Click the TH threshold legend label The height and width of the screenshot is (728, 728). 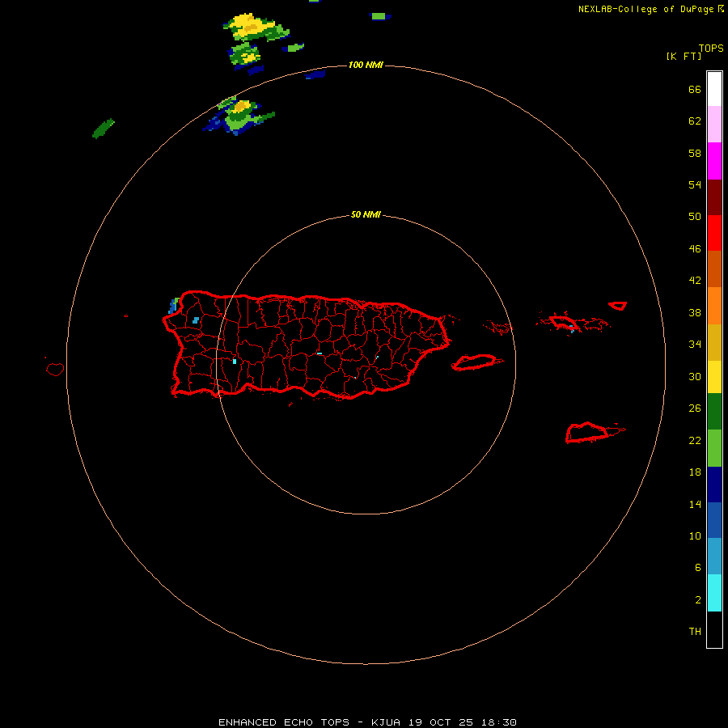695,632
